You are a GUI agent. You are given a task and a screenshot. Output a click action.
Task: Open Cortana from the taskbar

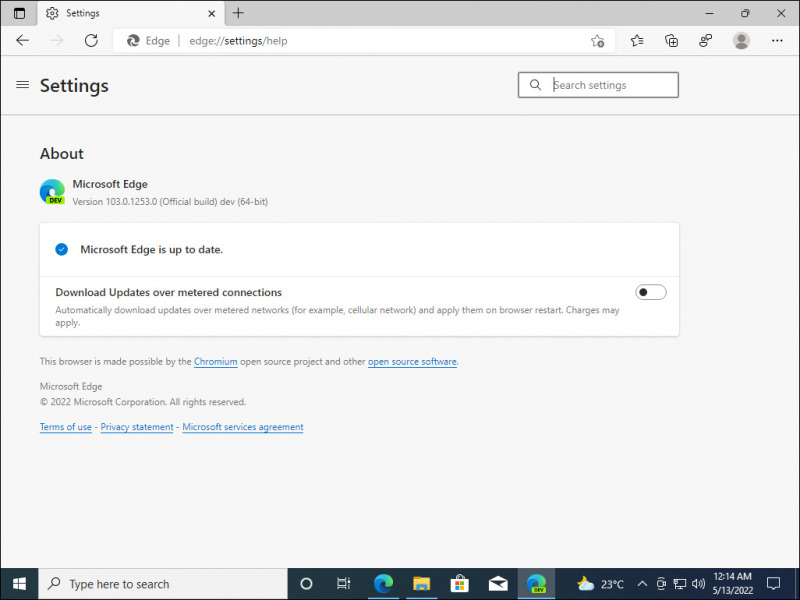[x=306, y=584]
